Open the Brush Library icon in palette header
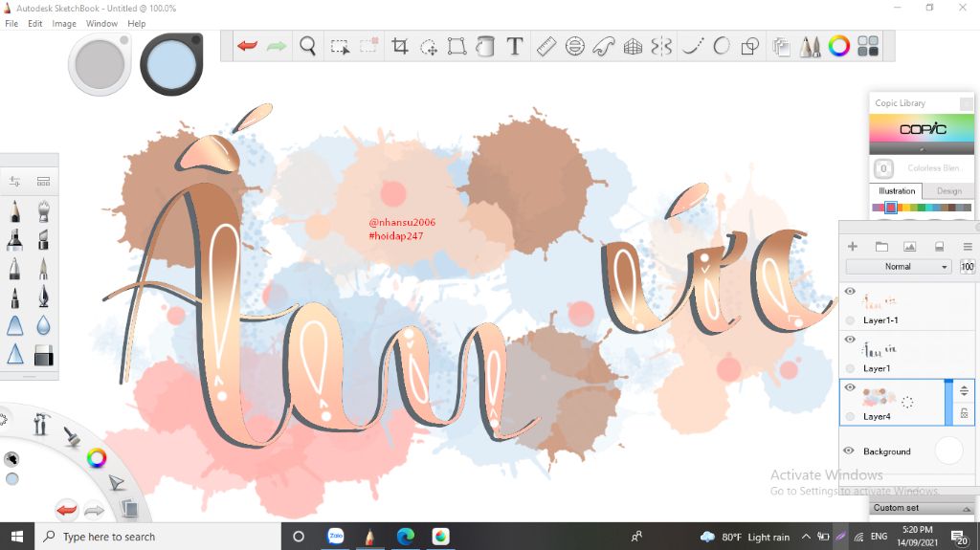 pyautogui.click(x=43, y=181)
